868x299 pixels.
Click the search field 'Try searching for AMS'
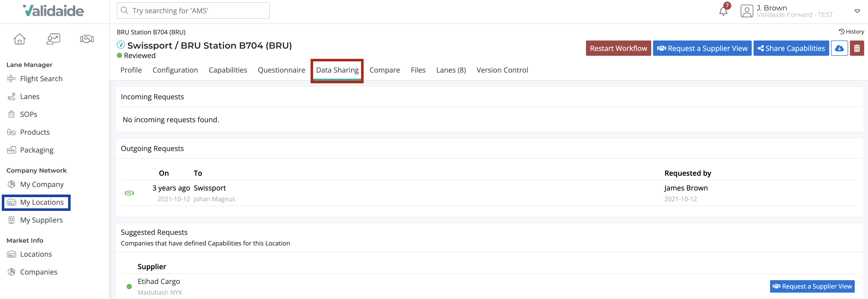click(x=193, y=10)
